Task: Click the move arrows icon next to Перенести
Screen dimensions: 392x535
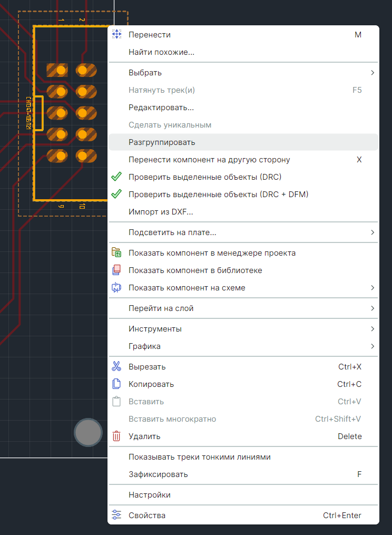Action: point(116,34)
